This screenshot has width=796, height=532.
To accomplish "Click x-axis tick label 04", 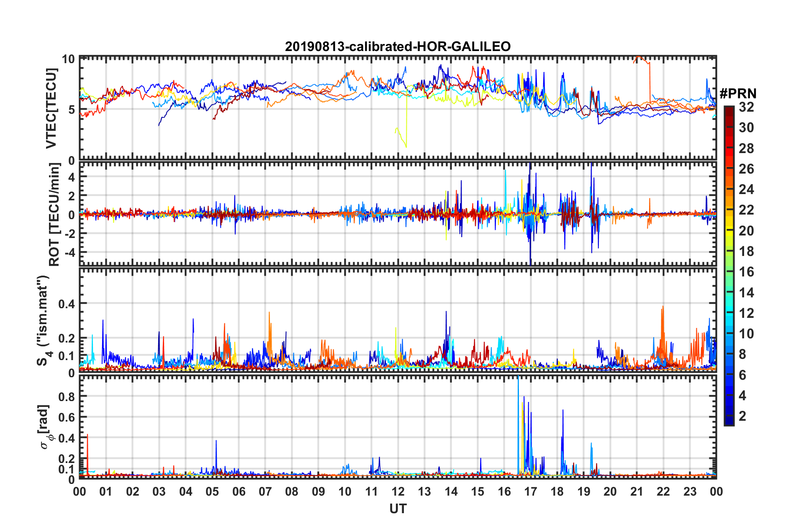I will pyautogui.click(x=186, y=491).
